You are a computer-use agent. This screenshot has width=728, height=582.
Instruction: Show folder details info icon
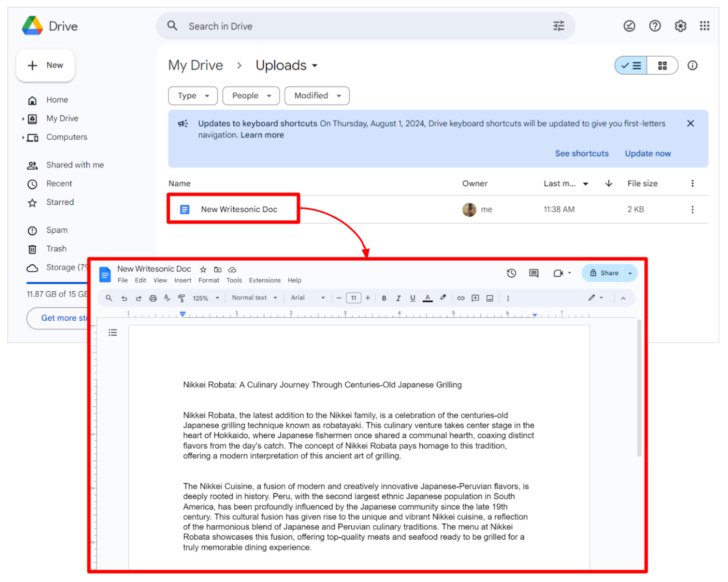pyautogui.click(x=693, y=66)
